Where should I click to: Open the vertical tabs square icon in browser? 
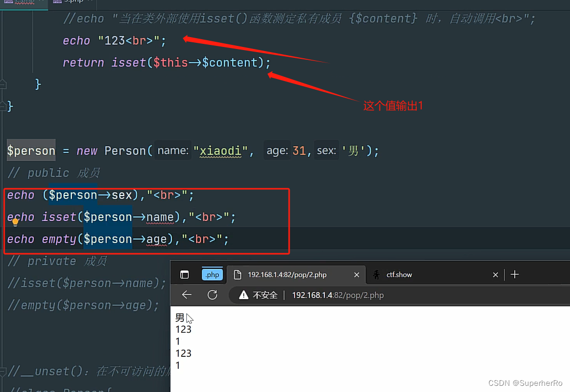[x=184, y=274]
